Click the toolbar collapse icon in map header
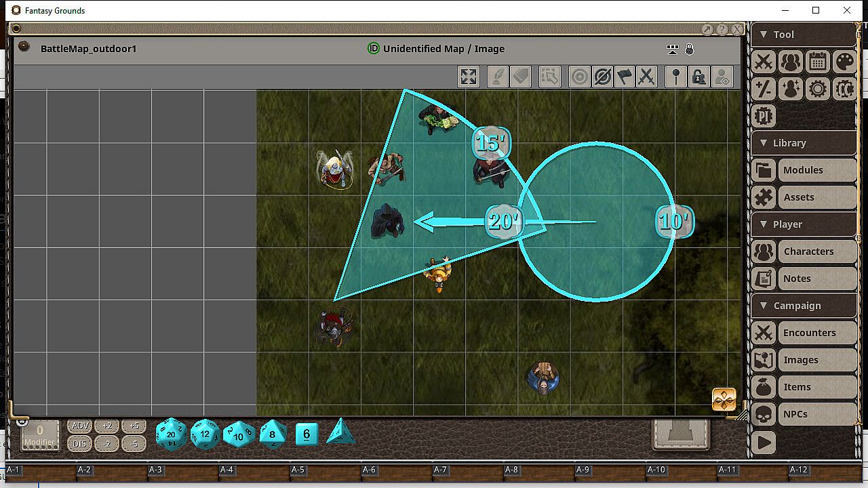868x488 pixels. tap(673, 49)
